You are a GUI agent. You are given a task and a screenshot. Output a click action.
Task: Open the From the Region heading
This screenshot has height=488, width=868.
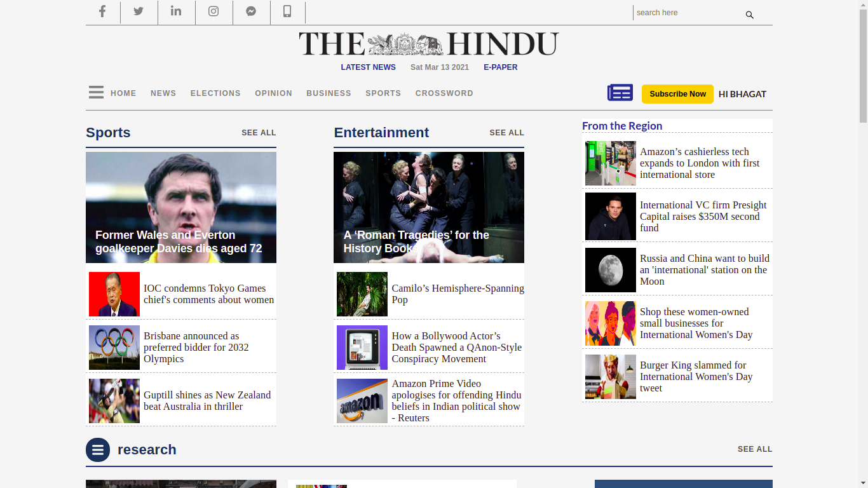[x=622, y=126]
